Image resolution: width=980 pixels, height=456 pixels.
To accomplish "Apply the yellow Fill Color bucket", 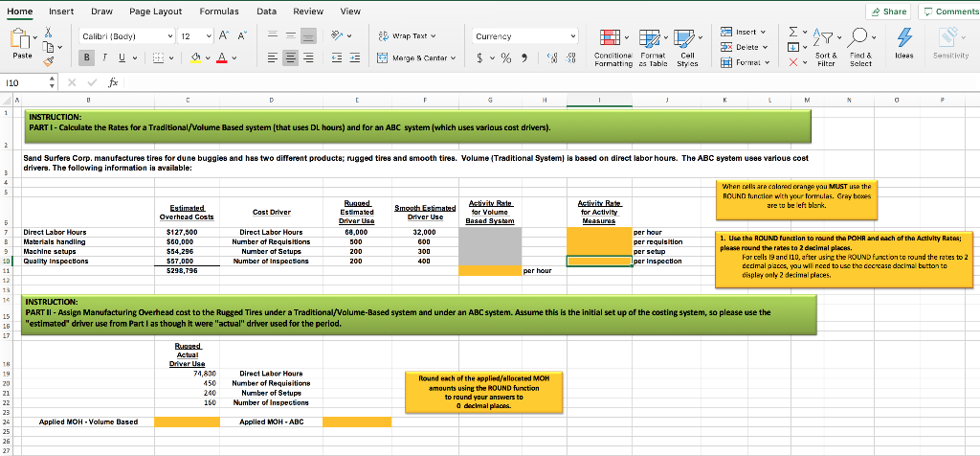I will click(194, 58).
